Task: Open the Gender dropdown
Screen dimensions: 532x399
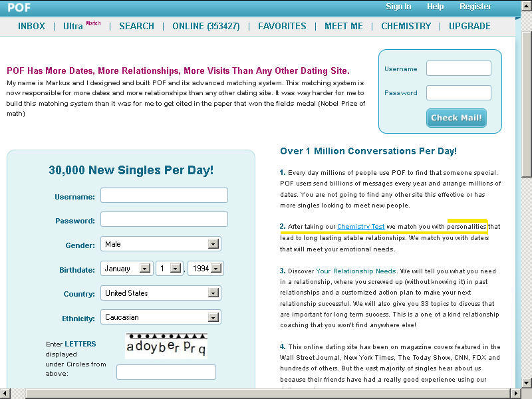Action: coord(161,244)
